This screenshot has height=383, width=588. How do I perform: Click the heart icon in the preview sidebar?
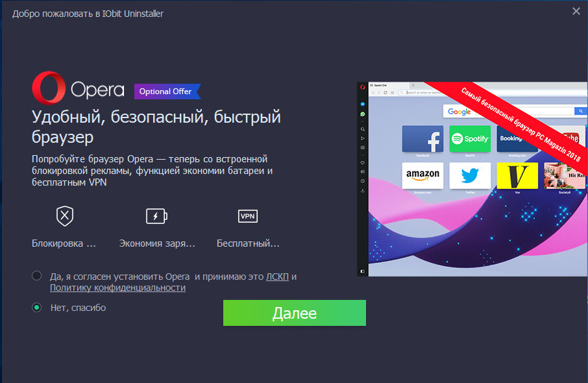pos(363,163)
